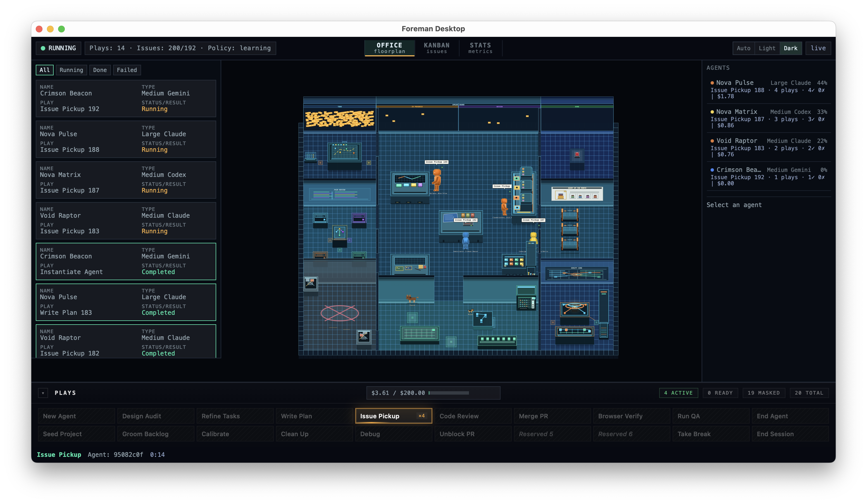Click the keypad terminal machine in the floorplan
The image size is (867, 504).
tap(526, 298)
